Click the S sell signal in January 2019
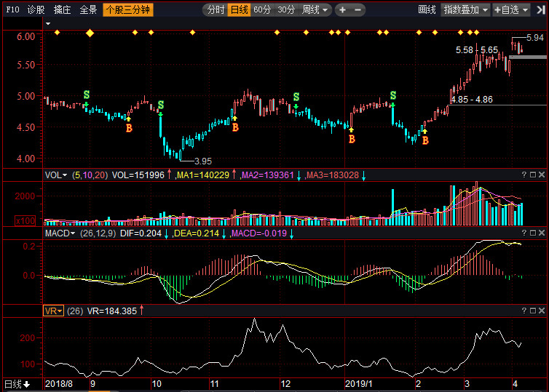Viewport: 549px width, 392px height. (x=393, y=95)
